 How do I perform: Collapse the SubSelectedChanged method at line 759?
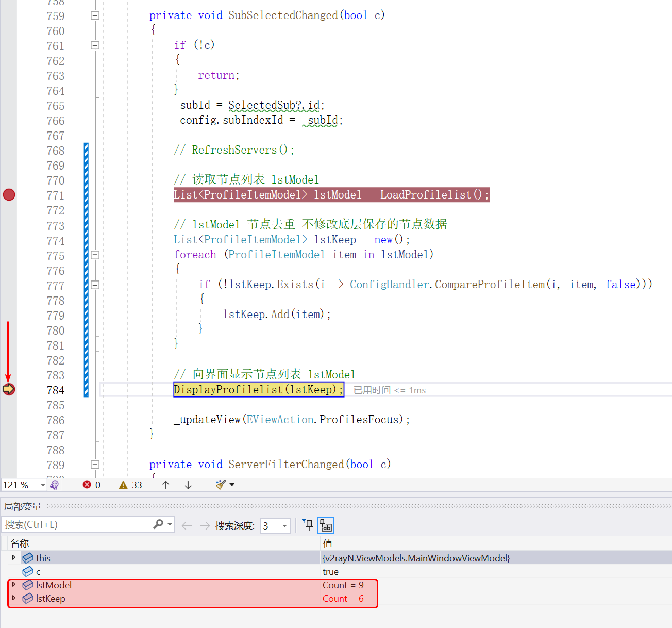coord(95,15)
